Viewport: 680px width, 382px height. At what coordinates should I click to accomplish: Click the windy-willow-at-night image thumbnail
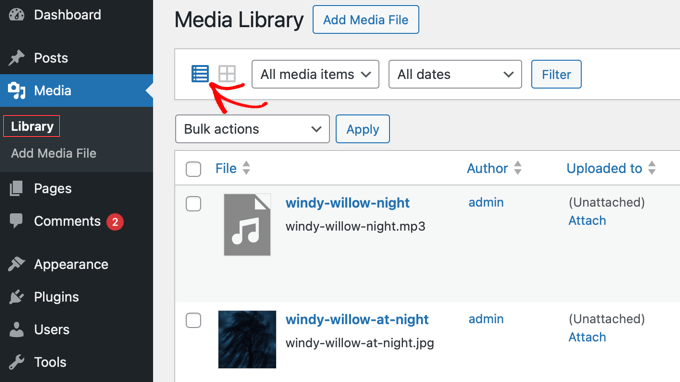[x=247, y=340]
